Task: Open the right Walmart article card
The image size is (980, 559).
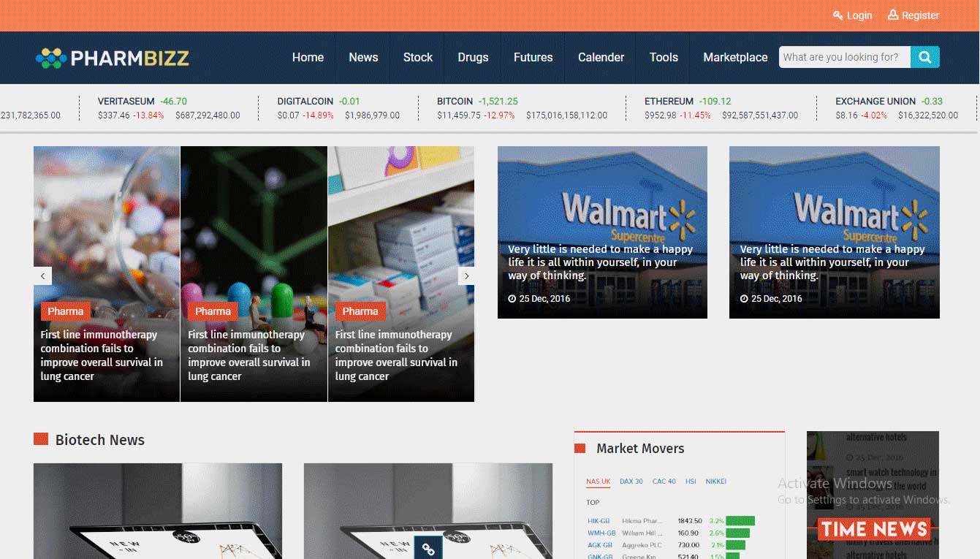Action: pos(835,232)
